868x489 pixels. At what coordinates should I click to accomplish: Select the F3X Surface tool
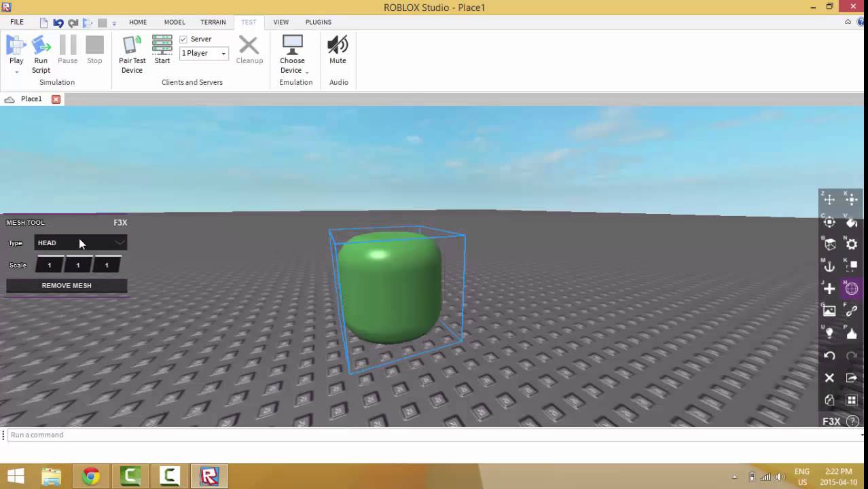pos(829,244)
